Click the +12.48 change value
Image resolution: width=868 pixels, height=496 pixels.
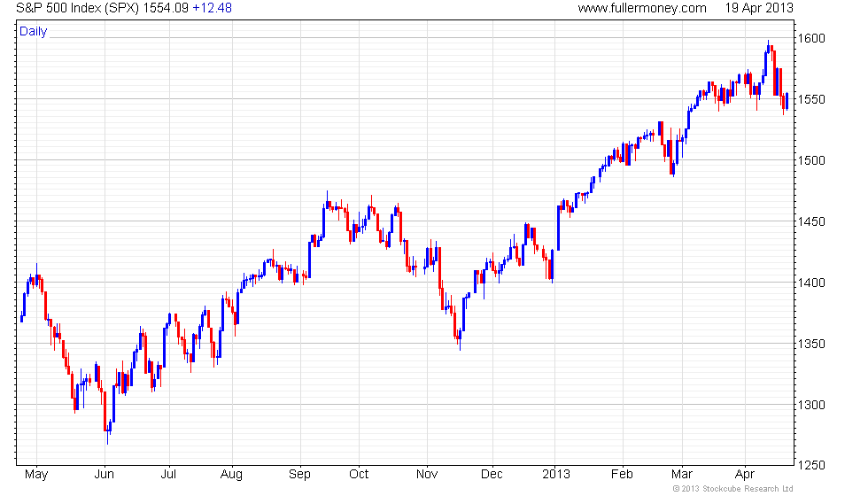pos(212,8)
